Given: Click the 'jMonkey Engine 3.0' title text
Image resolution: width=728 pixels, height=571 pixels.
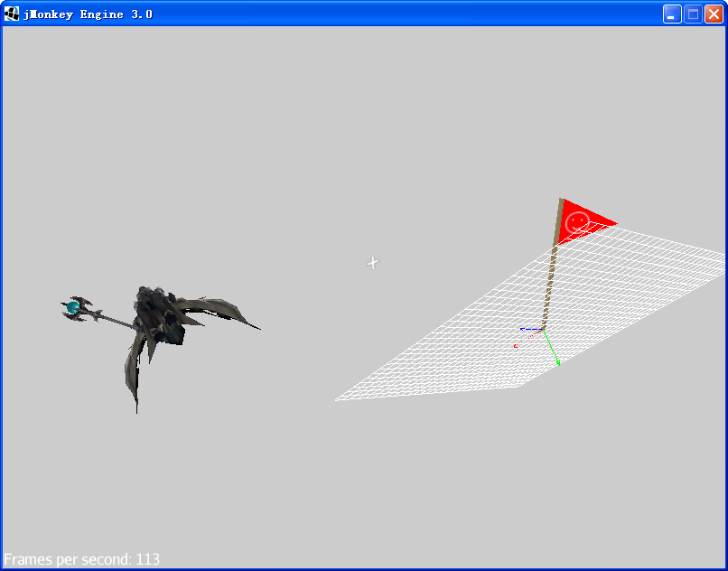Looking at the screenshot, I should (88, 14).
